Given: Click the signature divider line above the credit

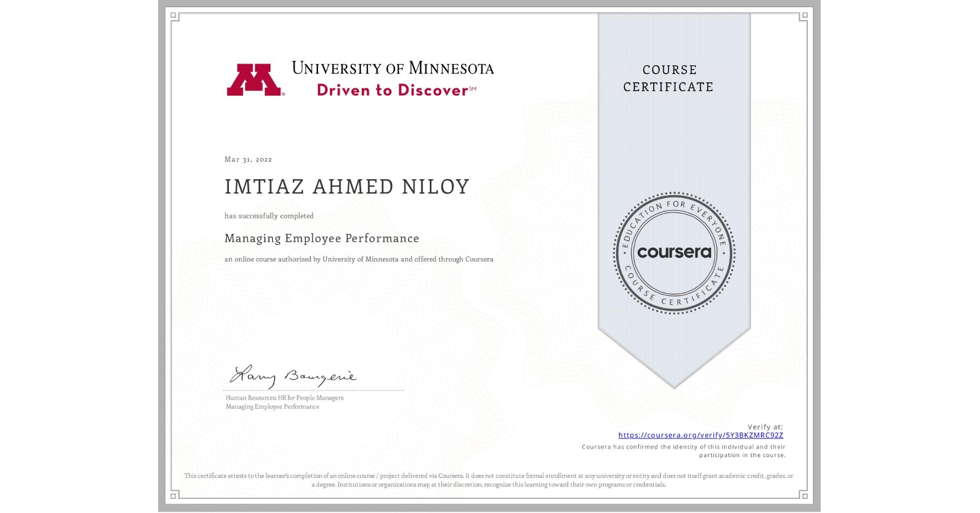Looking at the screenshot, I should (314, 389).
